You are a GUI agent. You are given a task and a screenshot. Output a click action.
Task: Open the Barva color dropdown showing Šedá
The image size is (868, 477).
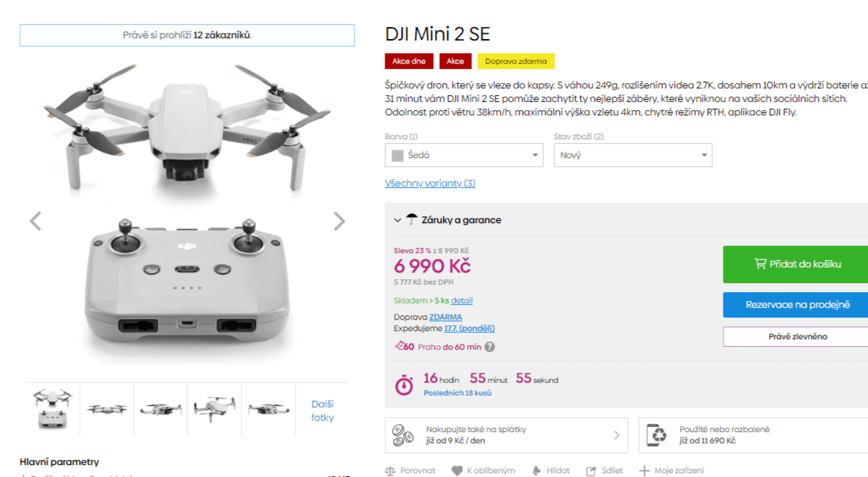[464, 155]
